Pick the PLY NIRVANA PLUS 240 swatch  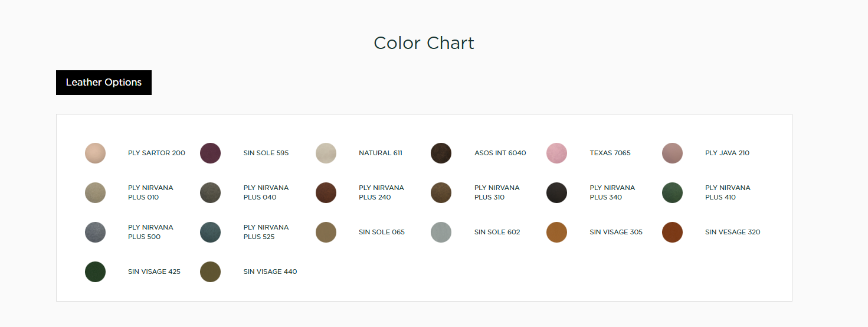326,192
